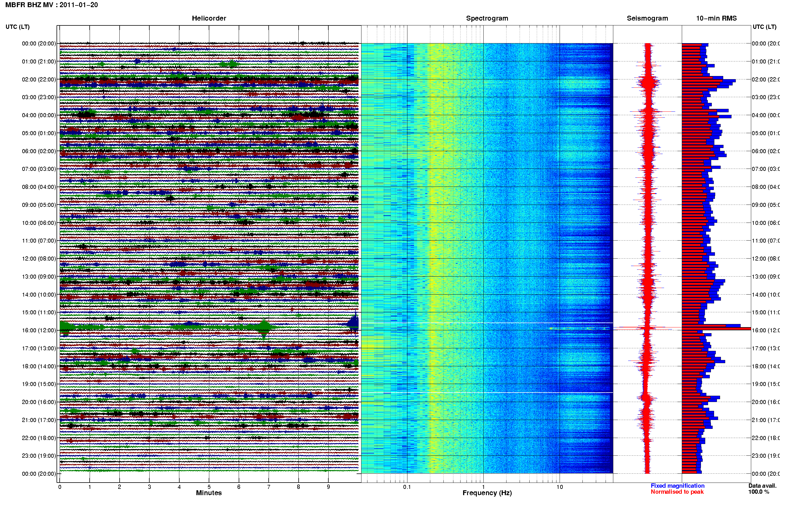Click the '23:00 (19:00)' left time label
Viewport: 812px width, 508px height.
click(x=39, y=456)
